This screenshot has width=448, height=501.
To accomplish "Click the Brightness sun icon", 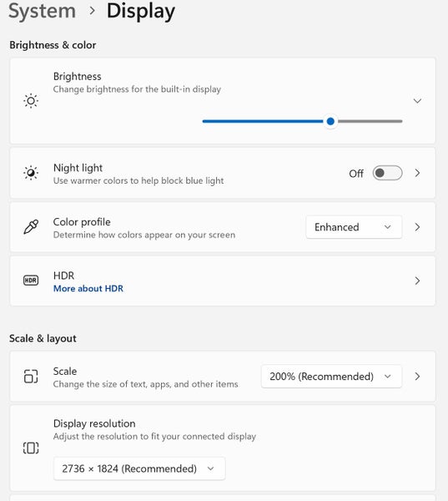I will (x=31, y=101).
